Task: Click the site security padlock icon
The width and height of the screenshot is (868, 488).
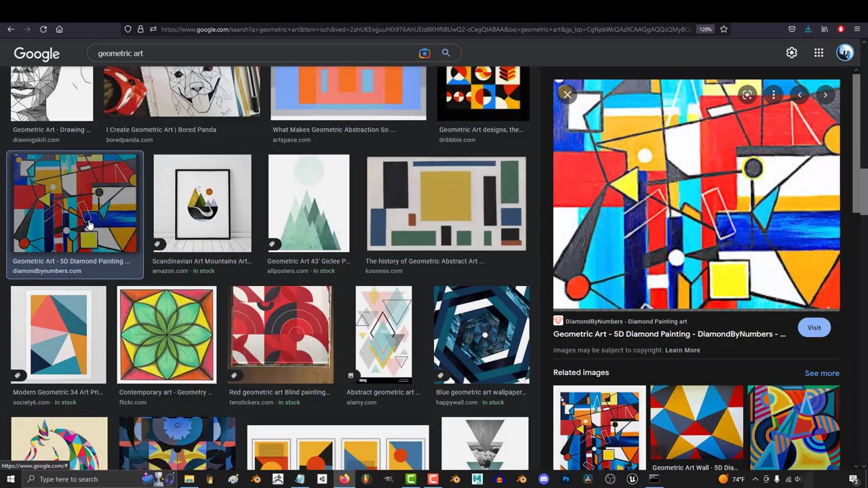Action: (140, 29)
